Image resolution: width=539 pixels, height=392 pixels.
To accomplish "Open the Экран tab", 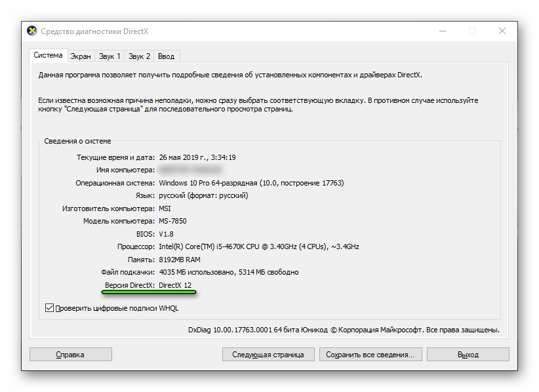I will [81, 56].
